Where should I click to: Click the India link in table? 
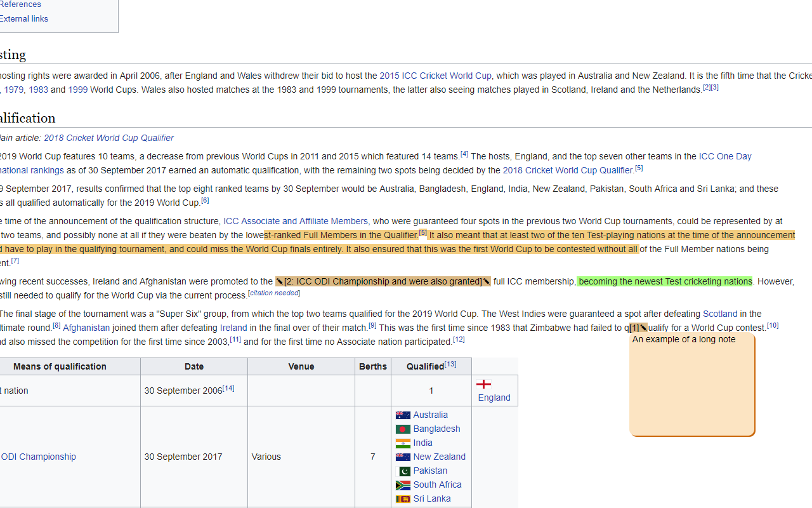coord(423,443)
